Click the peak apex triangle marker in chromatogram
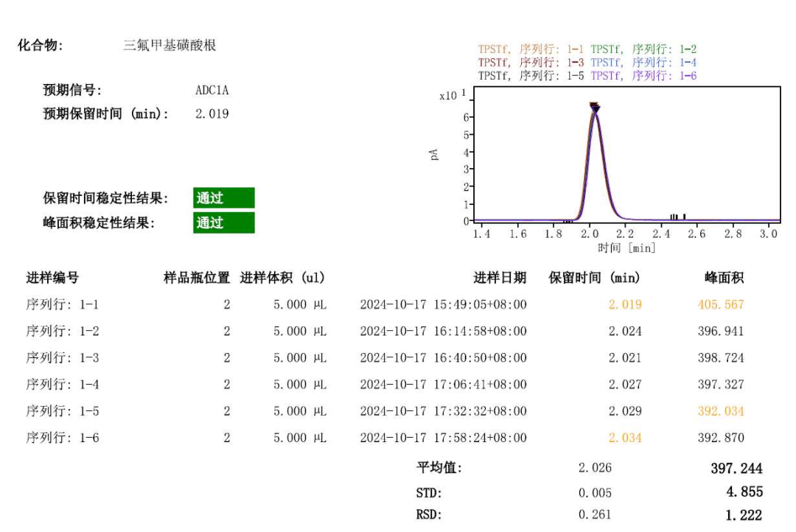Viewport: 796px width, 532px height. pos(594,108)
